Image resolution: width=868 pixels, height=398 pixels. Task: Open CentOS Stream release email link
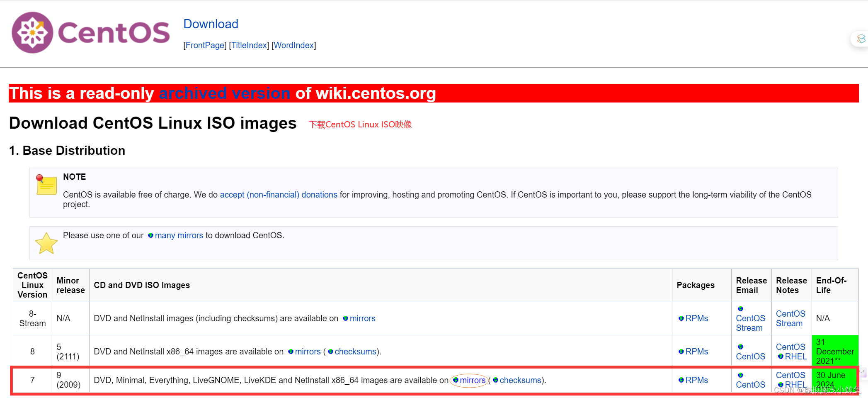(750, 323)
